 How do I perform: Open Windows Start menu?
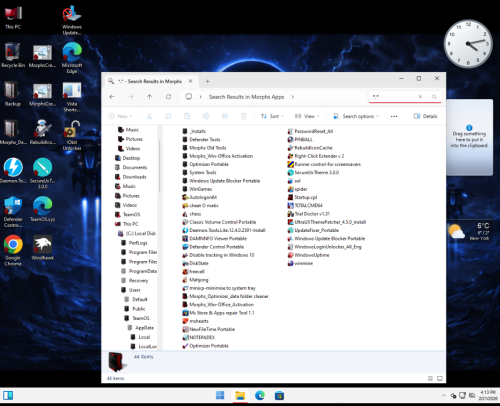click(220, 396)
